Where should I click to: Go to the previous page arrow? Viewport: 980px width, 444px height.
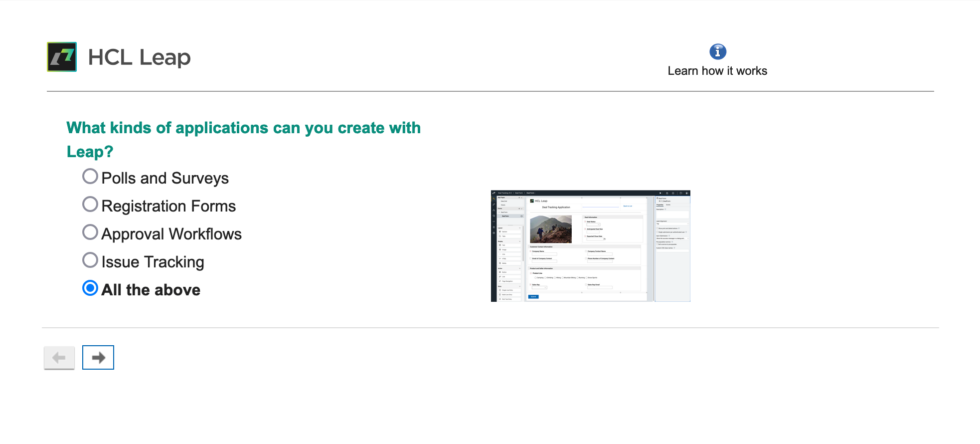tap(59, 358)
